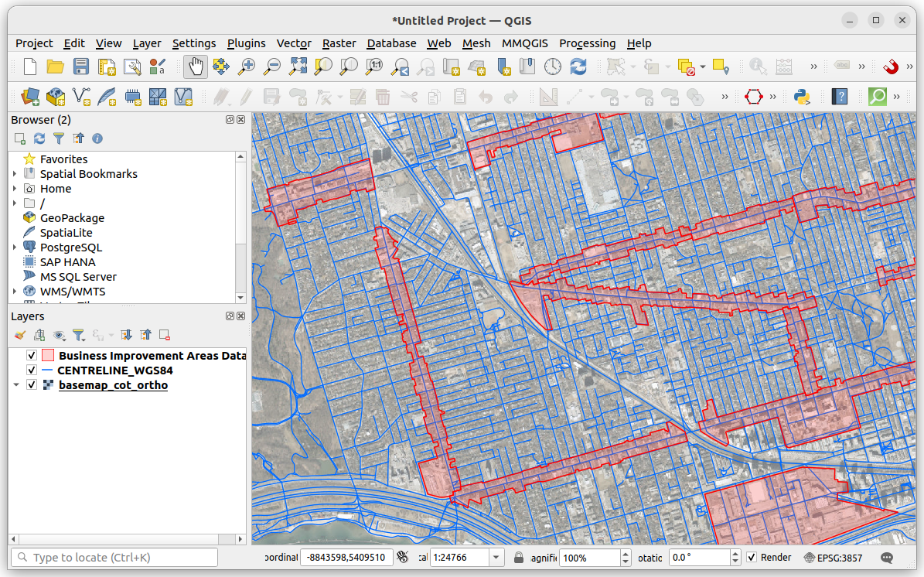Viewport: 924px width, 577px height.
Task: Expand the PostgreSQL browser entry
Action: pyautogui.click(x=15, y=247)
